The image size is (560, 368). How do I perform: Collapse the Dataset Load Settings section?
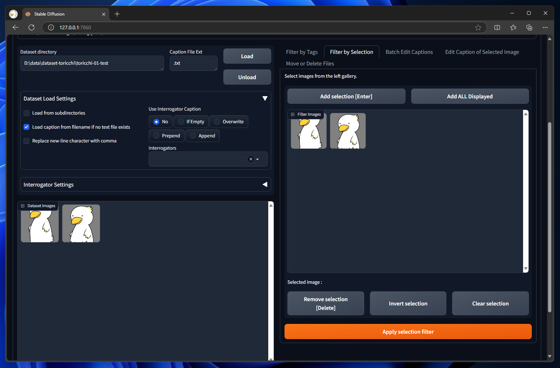pos(265,98)
